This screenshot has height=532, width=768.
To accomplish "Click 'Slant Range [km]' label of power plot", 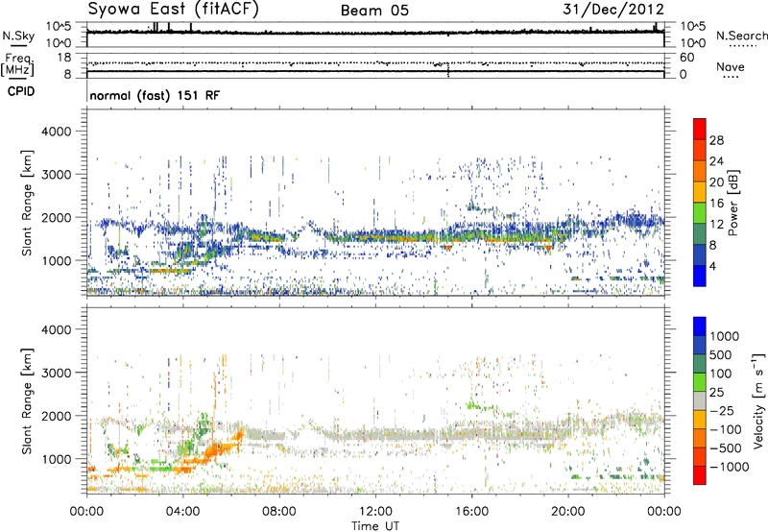I will tap(27, 203).
